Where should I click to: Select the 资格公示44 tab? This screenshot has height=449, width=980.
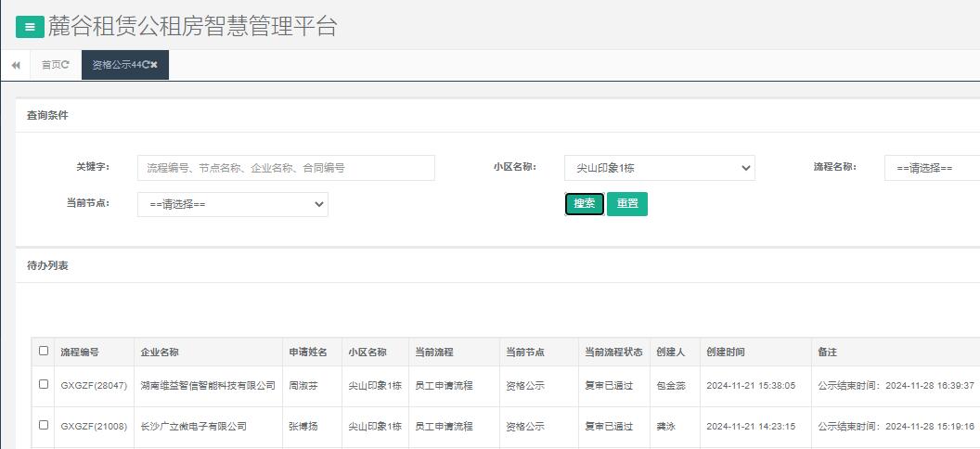[x=115, y=65]
